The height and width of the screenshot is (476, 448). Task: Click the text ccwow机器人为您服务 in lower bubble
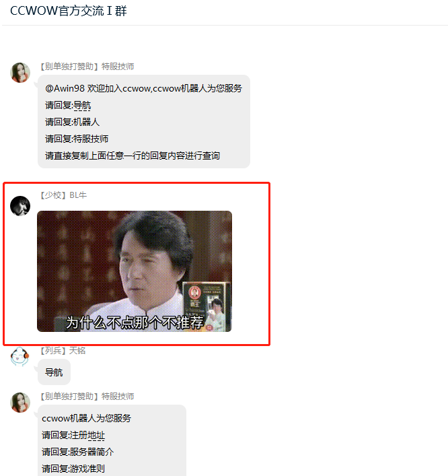87,418
